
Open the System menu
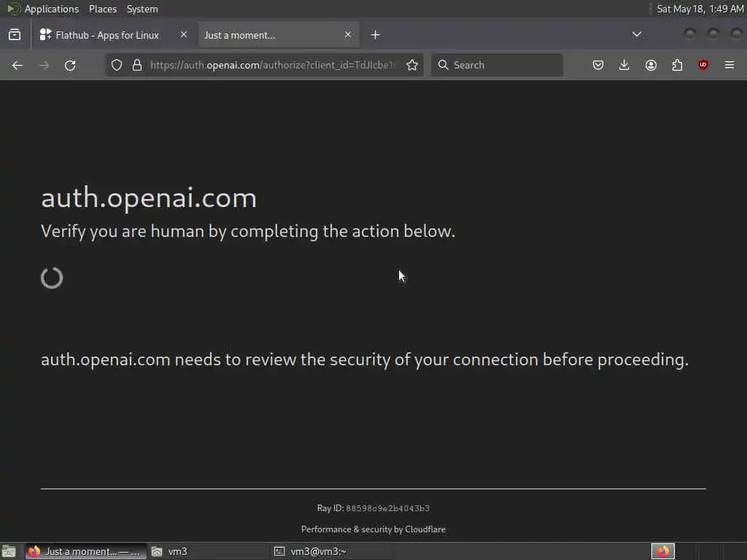pos(142,9)
